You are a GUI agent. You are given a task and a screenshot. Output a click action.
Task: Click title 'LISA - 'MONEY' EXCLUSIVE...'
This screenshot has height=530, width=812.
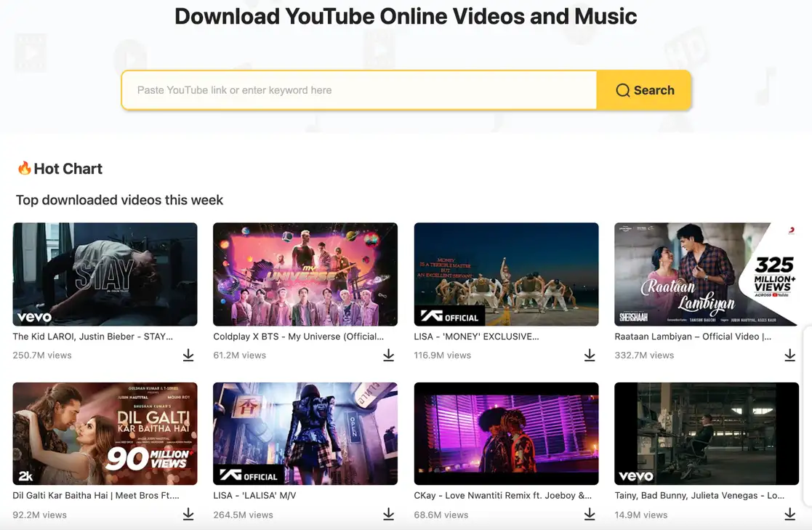[x=476, y=337]
